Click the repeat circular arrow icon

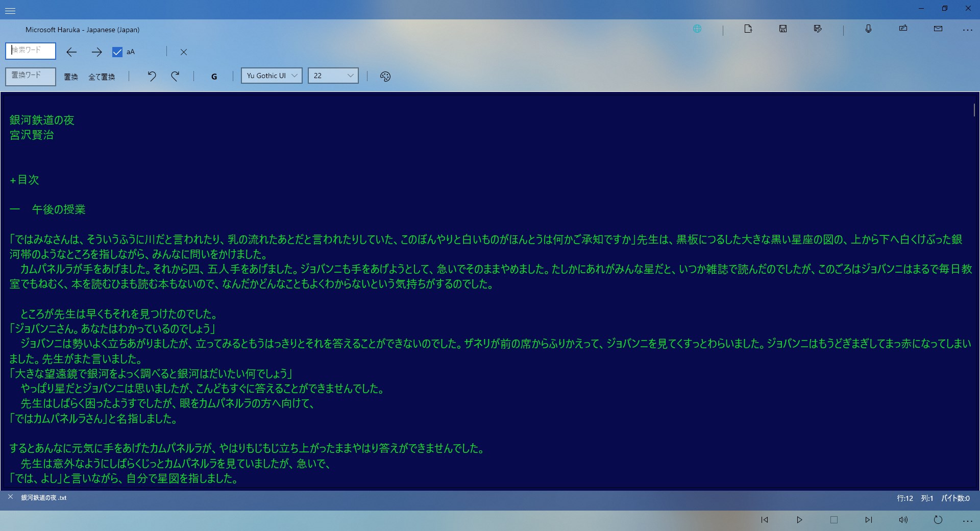click(938, 520)
